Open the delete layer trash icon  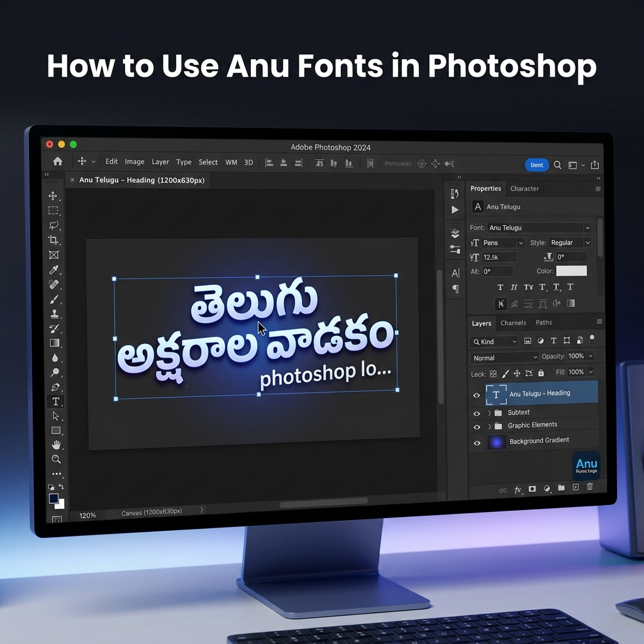[590, 487]
